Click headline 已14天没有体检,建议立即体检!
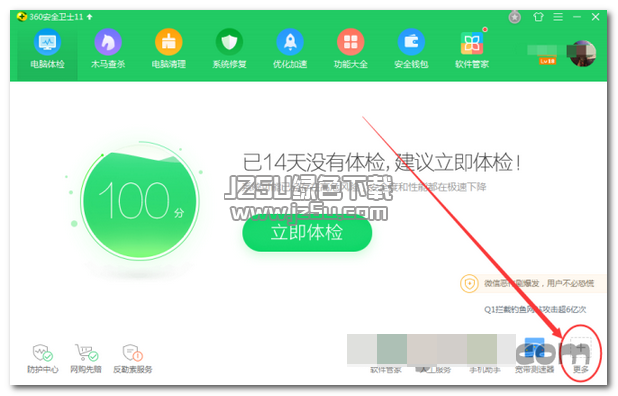618x396 pixels. point(382,162)
